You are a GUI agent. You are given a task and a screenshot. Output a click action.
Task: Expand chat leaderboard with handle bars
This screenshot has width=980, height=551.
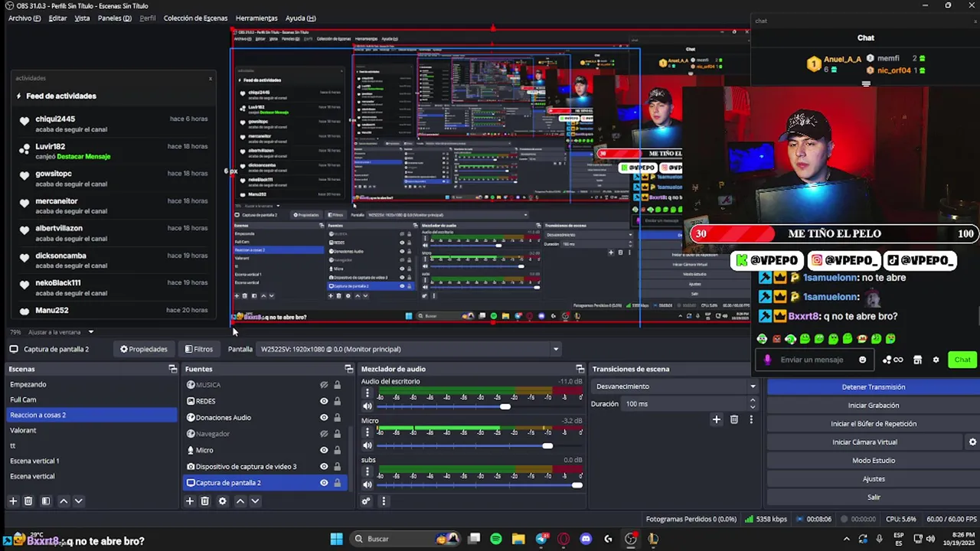tap(866, 83)
